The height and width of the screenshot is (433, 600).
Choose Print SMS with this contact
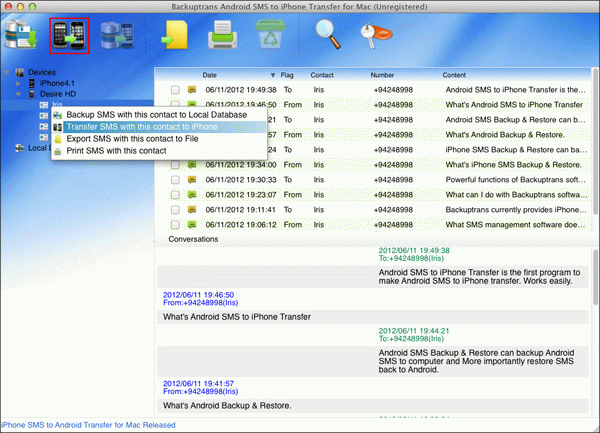tap(159, 151)
